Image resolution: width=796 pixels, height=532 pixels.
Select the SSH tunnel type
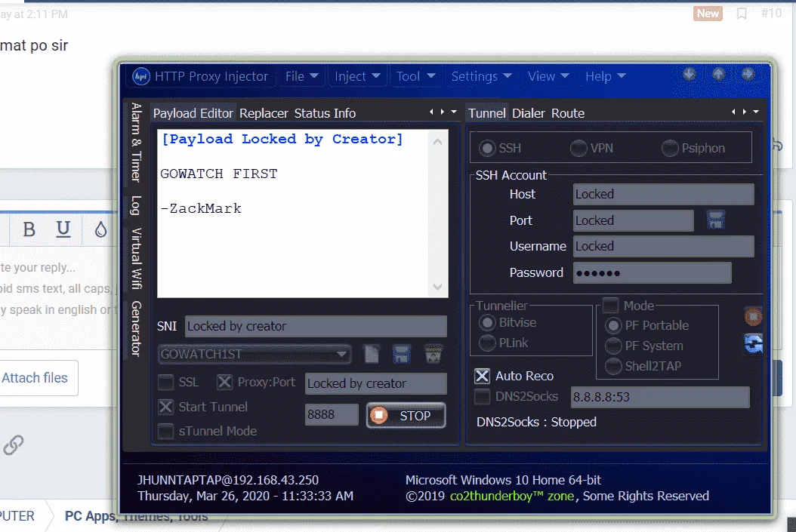pyautogui.click(x=487, y=148)
